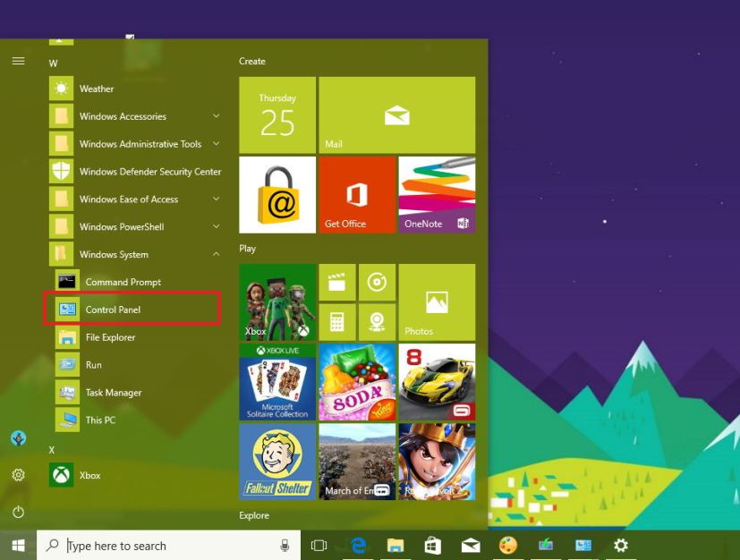740x560 pixels.
Task: Open Settings gear in Start sidebar
Action: [18, 475]
